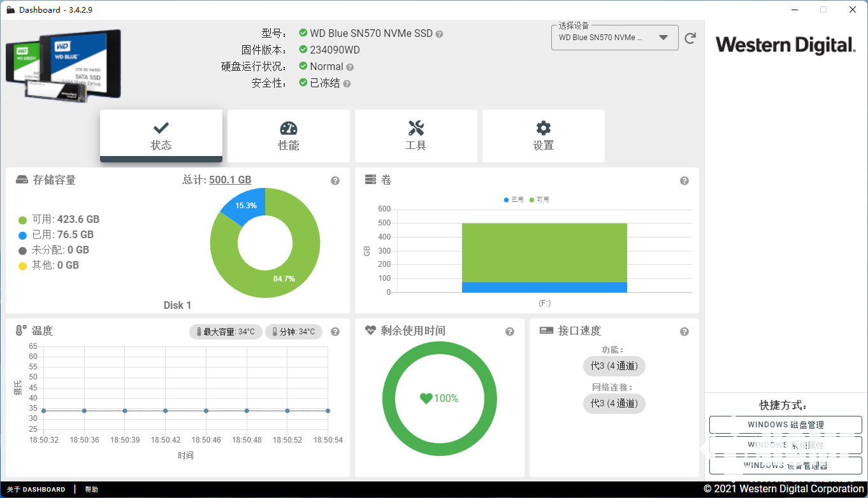Click the green check next to 固件版本
The width and height of the screenshot is (868, 498).
(x=303, y=50)
